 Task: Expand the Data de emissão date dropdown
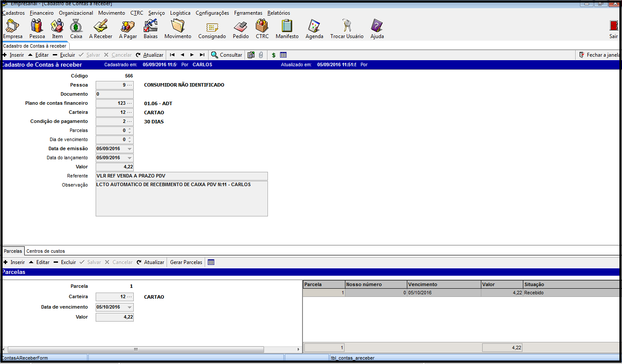click(129, 149)
